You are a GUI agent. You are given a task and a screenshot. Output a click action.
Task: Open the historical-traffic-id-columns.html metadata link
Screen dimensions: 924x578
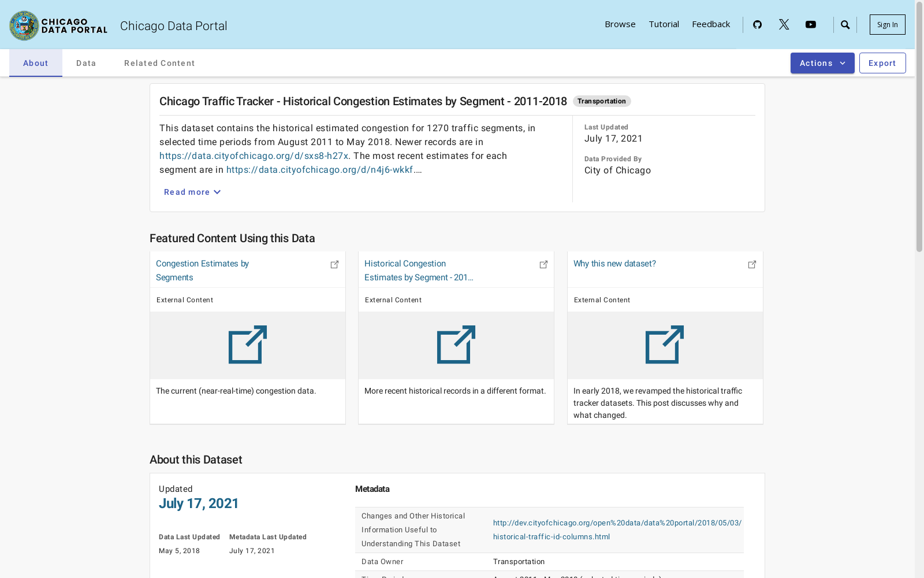[x=617, y=530]
